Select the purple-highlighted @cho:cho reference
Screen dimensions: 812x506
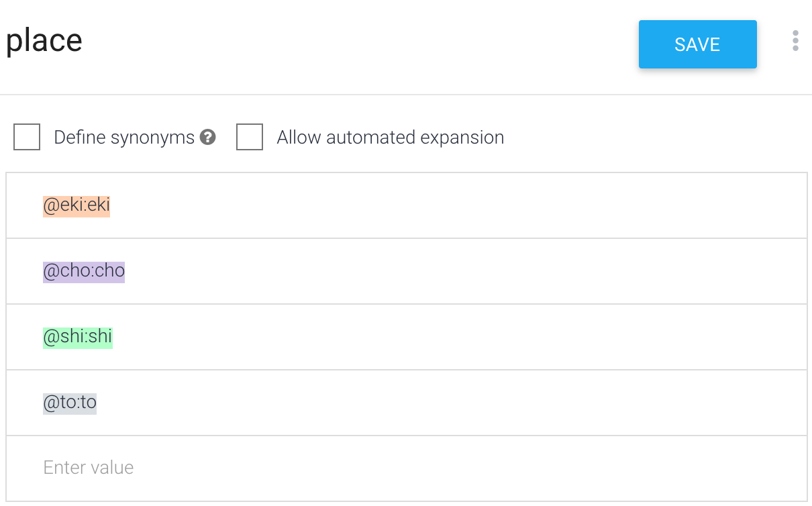click(x=84, y=271)
